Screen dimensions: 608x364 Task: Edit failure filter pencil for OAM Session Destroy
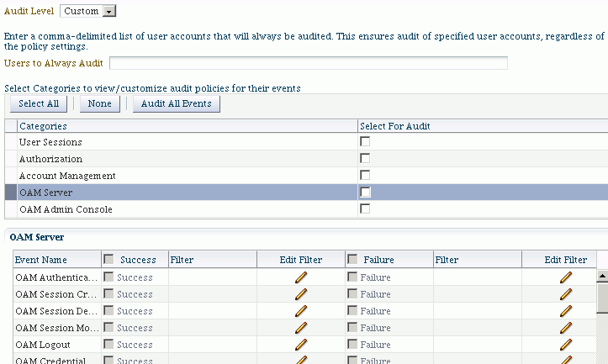point(566,311)
